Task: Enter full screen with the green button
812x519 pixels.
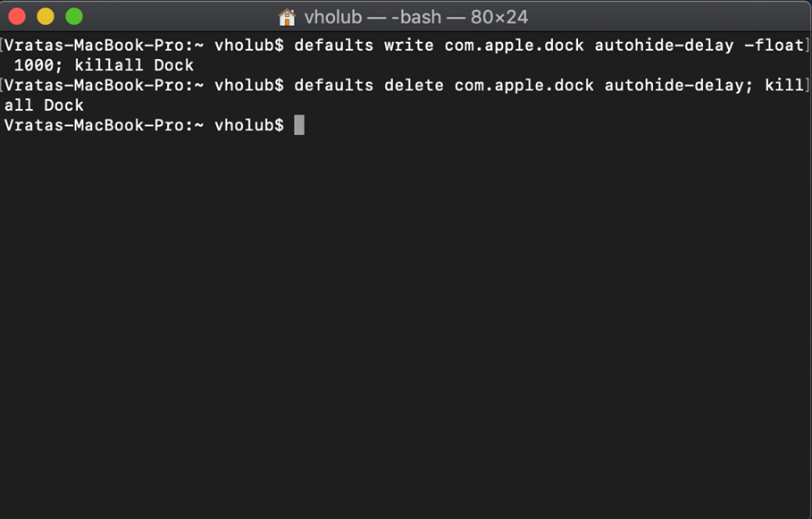Action: click(x=74, y=16)
